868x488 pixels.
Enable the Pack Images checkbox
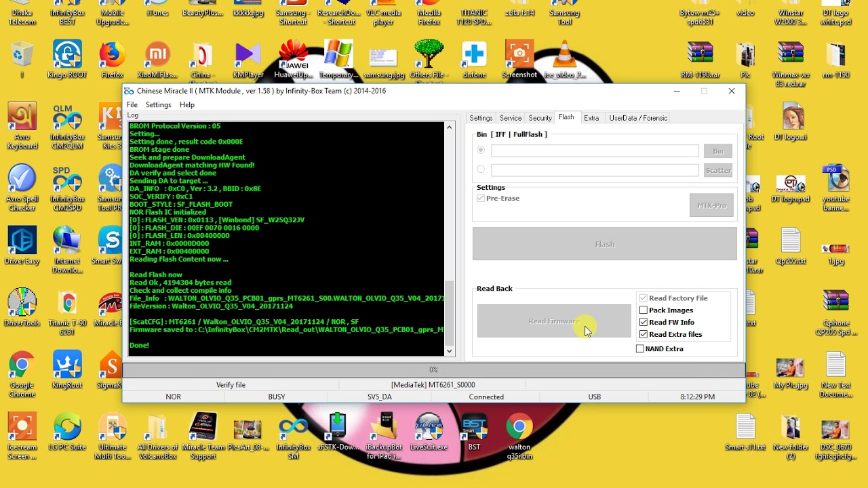pyautogui.click(x=644, y=310)
